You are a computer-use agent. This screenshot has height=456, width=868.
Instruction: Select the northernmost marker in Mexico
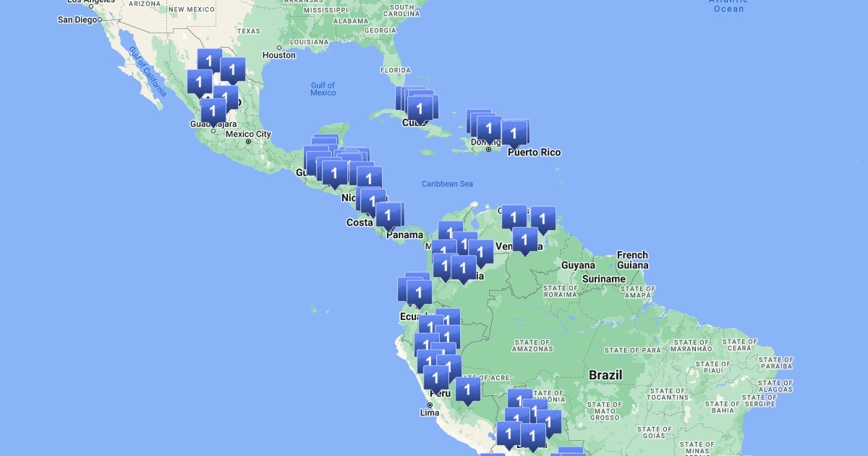tap(209, 61)
